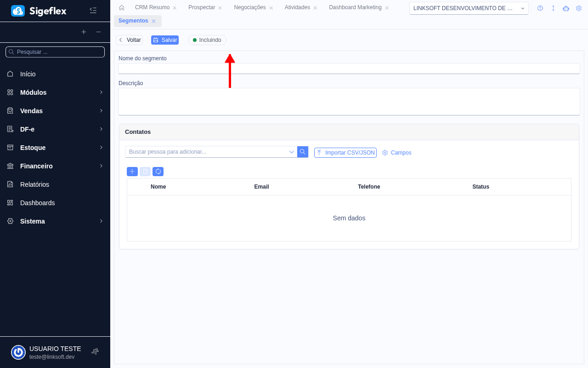Click Importar CSV/JSON button
This screenshot has height=368, width=588.
point(345,153)
